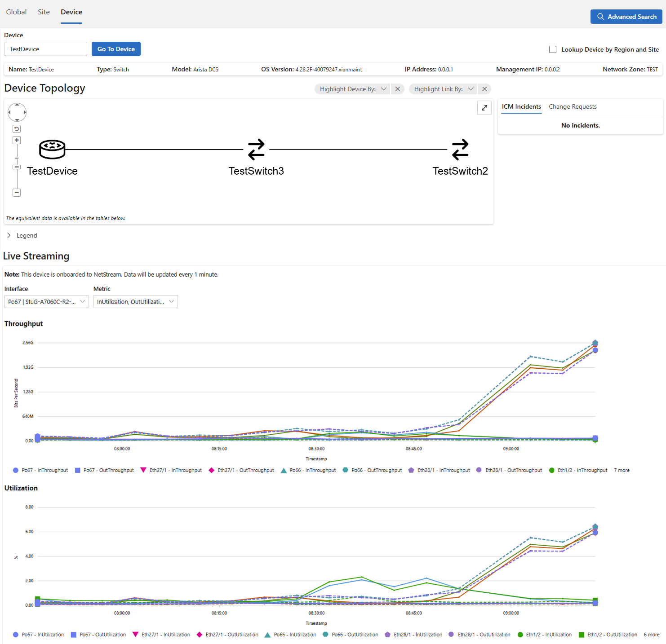The width and height of the screenshot is (666, 644).
Task: Switch to the Change Requests tab
Action: coord(573,106)
